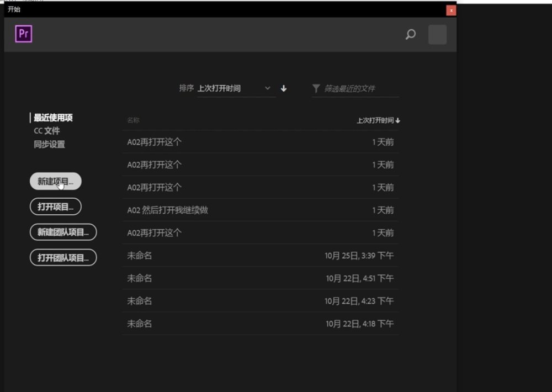Click the user profile avatar square
552x392 pixels.
[x=437, y=34]
